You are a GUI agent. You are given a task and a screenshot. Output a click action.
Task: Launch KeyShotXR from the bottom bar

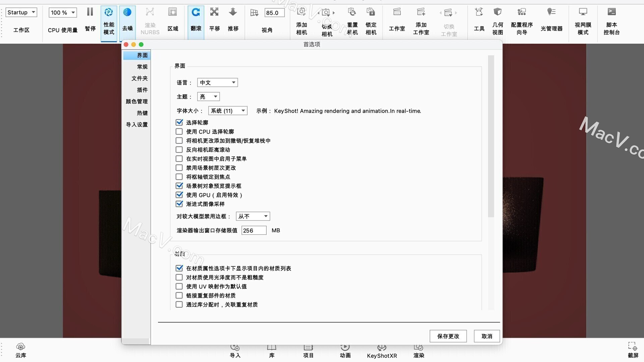[382, 350]
